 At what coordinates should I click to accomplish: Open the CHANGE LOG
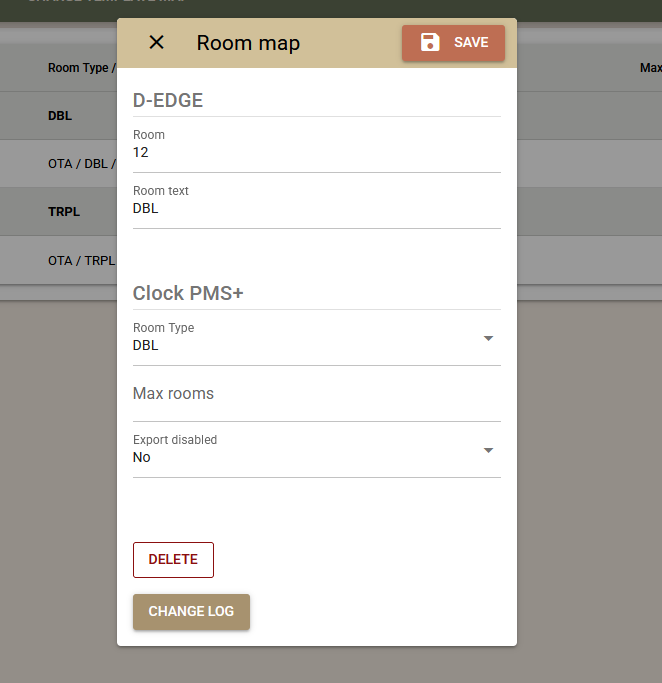point(191,612)
